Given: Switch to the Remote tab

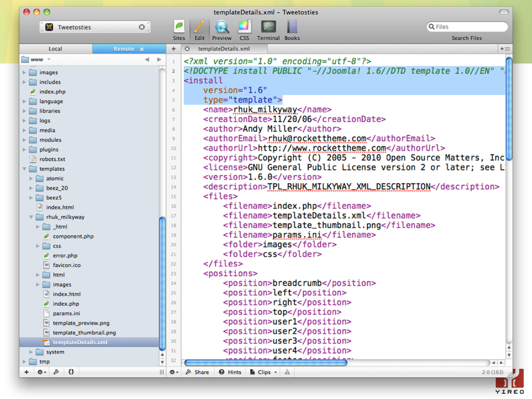Looking at the screenshot, I should click(129, 49).
